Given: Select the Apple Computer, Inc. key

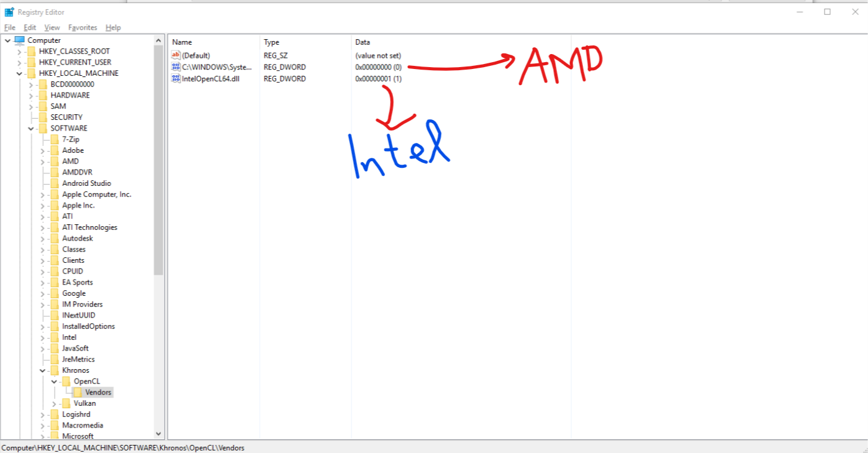Looking at the screenshot, I should pos(97,194).
